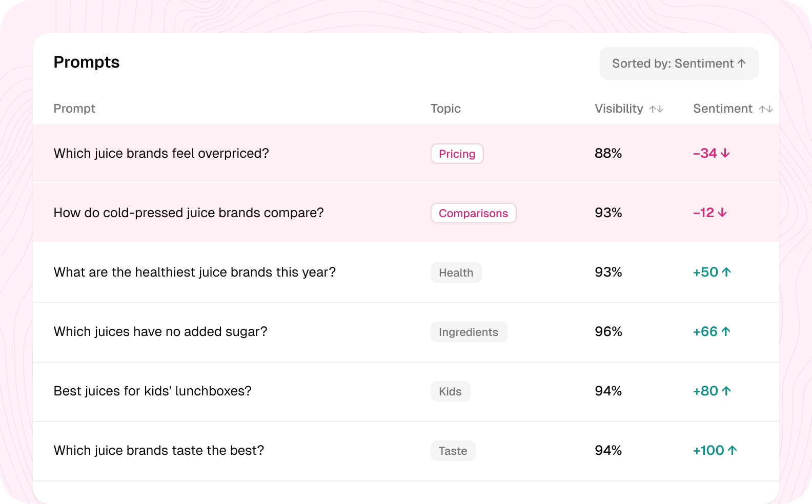The height and width of the screenshot is (504, 812).
Task: Select the Comparisons topic tag
Action: [x=474, y=213]
